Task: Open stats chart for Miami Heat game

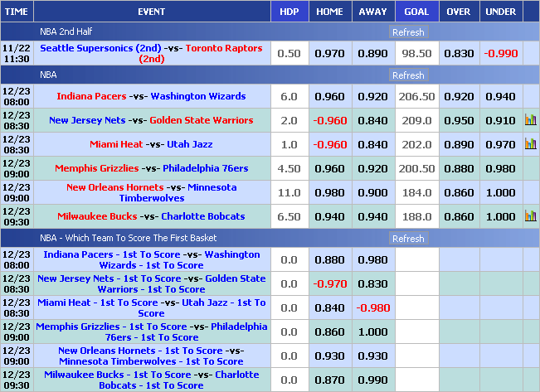Action: tap(530, 144)
